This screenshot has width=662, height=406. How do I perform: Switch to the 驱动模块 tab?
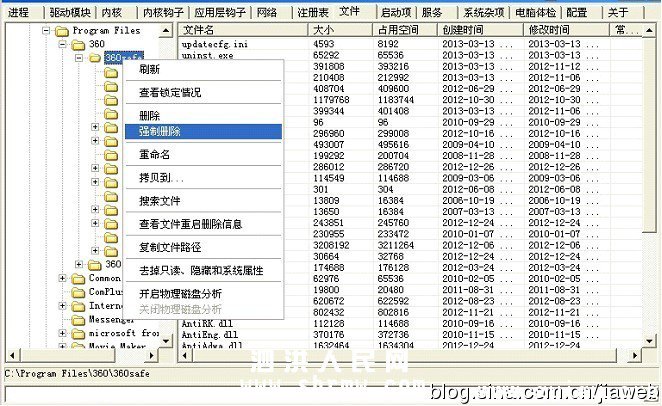coord(70,13)
